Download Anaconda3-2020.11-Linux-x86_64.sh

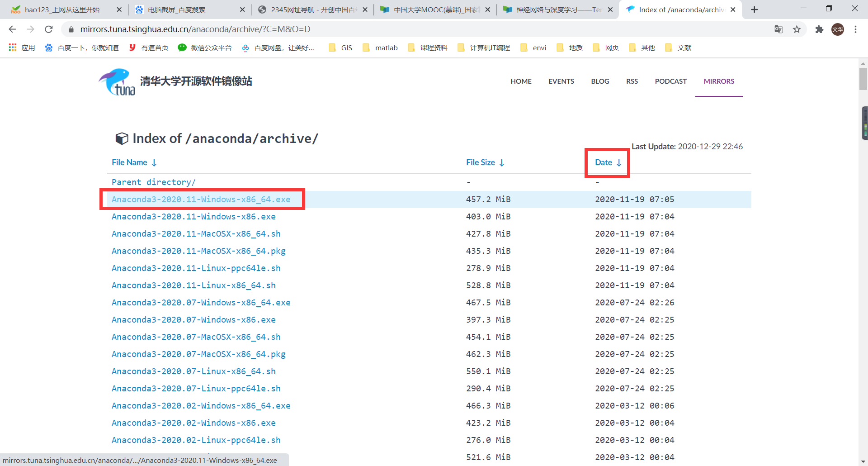[193, 285]
